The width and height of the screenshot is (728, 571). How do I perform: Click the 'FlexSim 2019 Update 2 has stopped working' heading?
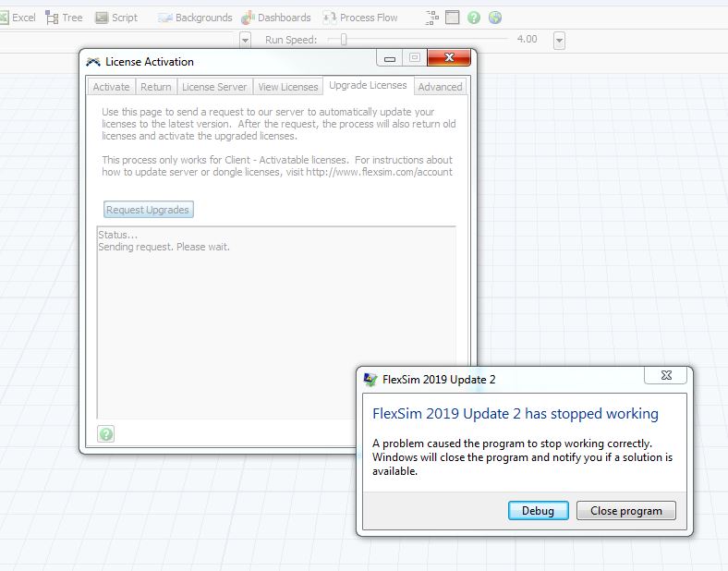(x=516, y=414)
